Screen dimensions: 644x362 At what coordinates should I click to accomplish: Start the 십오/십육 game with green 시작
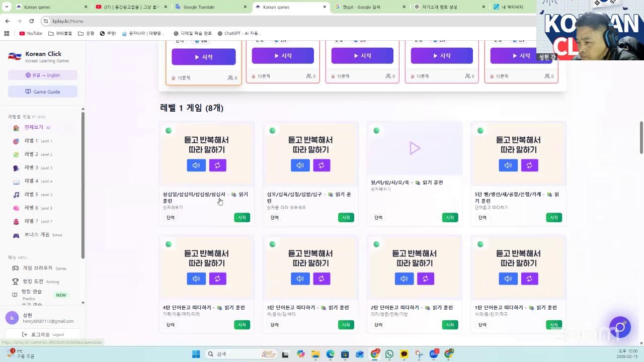pos(346,218)
